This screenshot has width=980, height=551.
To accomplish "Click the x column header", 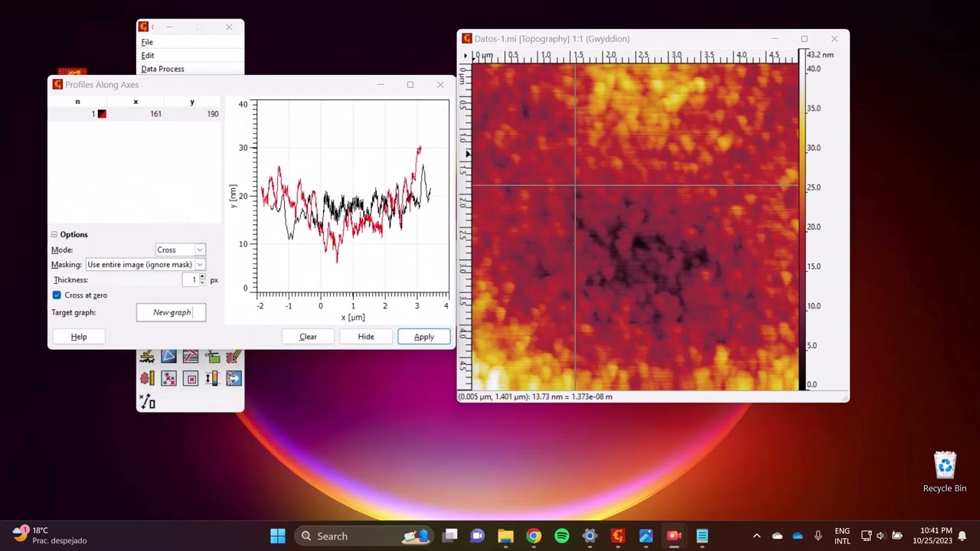I will [136, 102].
